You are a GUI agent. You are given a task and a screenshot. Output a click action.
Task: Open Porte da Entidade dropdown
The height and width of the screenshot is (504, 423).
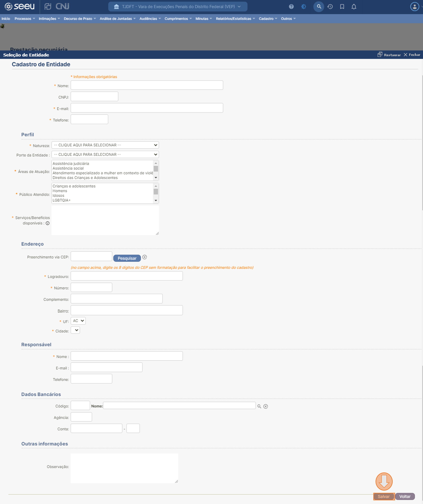click(105, 155)
